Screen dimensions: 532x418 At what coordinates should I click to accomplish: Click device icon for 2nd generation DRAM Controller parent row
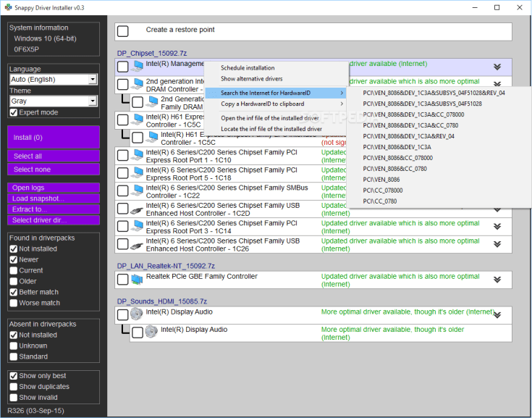tap(137, 84)
